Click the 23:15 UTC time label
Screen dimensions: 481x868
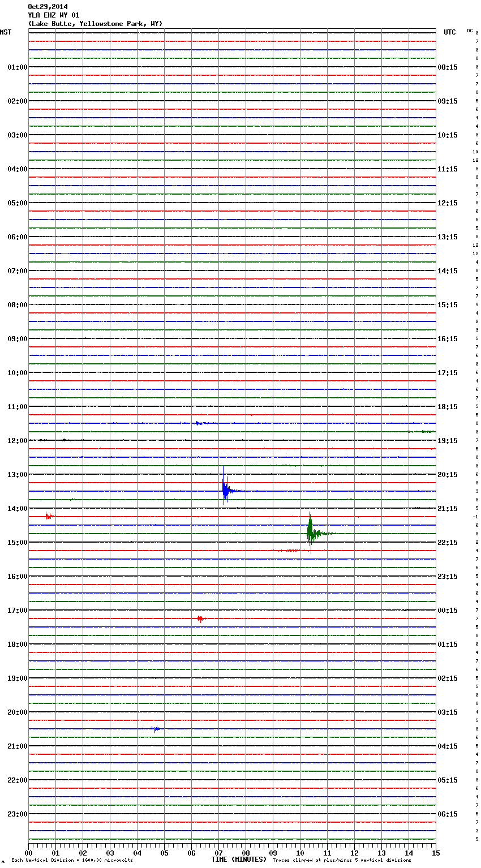click(x=448, y=577)
